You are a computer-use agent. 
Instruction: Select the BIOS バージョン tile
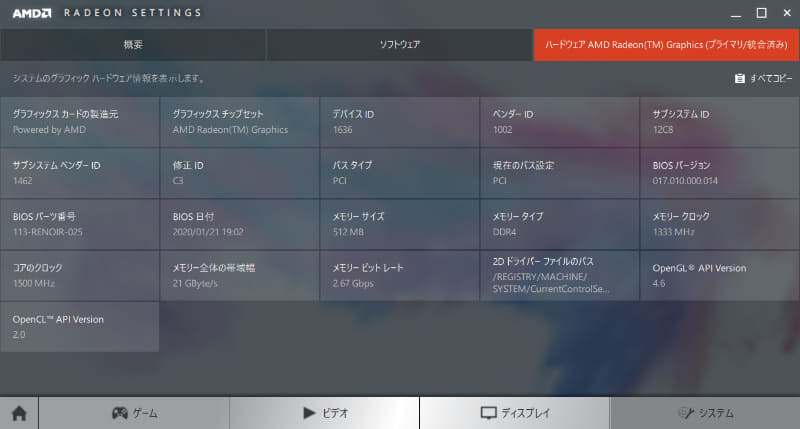(x=719, y=173)
